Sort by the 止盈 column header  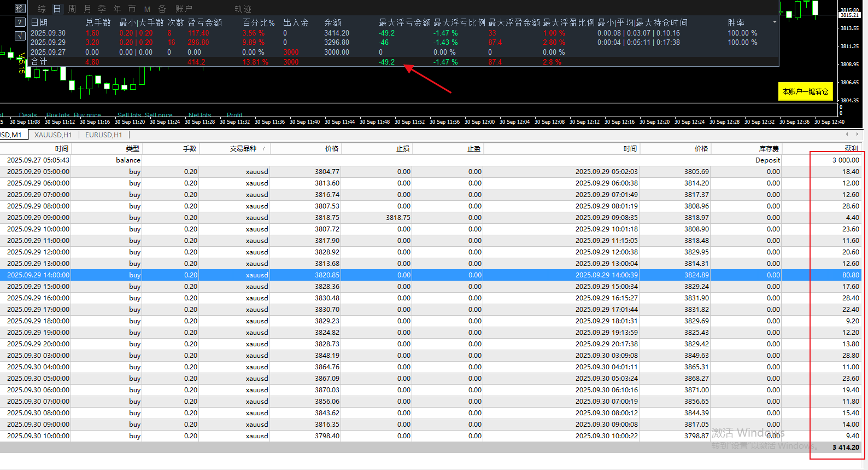coord(448,148)
